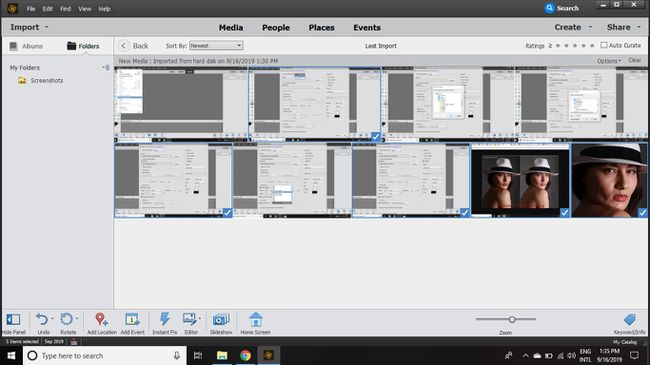The width and height of the screenshot is (650, 365).
Task: Click the Search magnifier icon
Action: coord(550,8)
